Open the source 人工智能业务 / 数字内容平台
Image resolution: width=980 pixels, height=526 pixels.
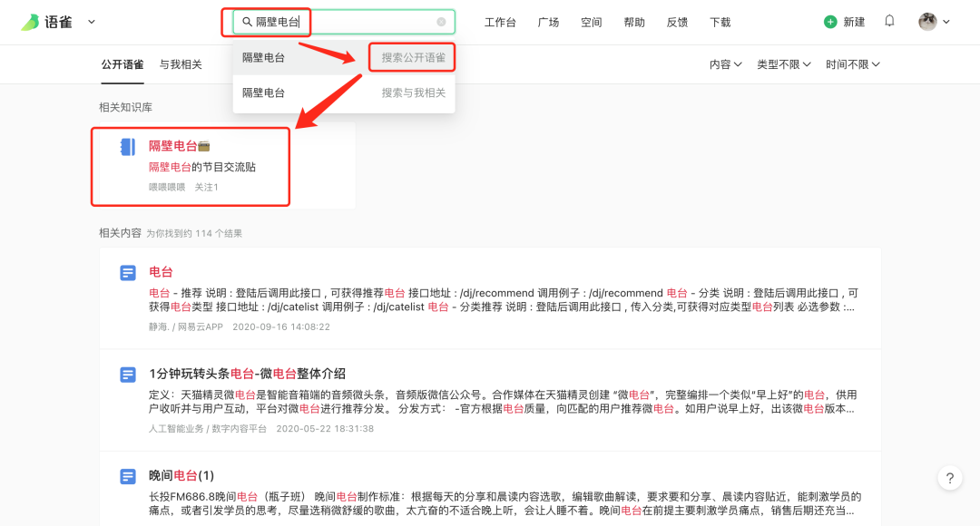[x=208, y=429]
